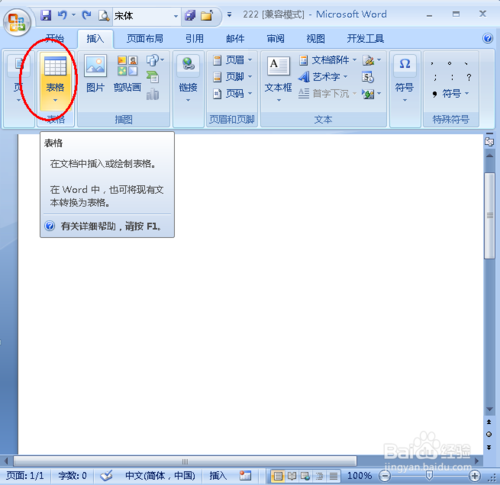Insert a 文本框 text box

pyautogui.click(x=278, y=79)
